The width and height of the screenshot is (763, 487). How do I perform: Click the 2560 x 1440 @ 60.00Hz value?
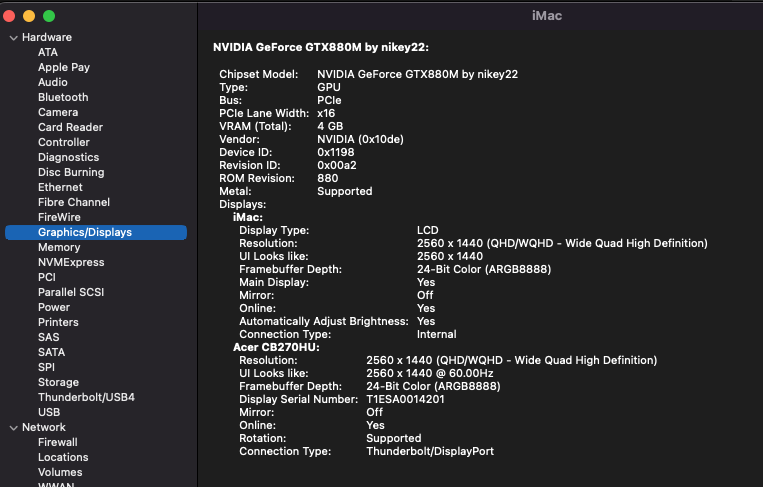coord(430,374)
